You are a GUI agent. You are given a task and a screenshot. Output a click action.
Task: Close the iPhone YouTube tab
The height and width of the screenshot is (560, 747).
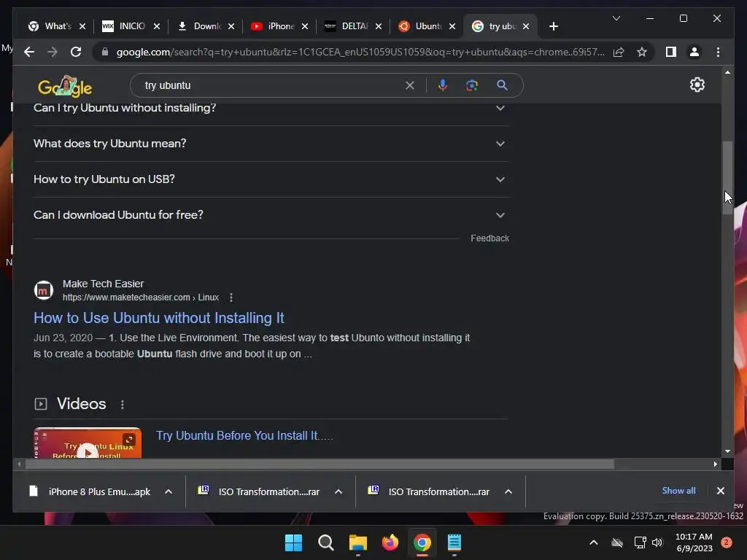click(x=305, y=27)
